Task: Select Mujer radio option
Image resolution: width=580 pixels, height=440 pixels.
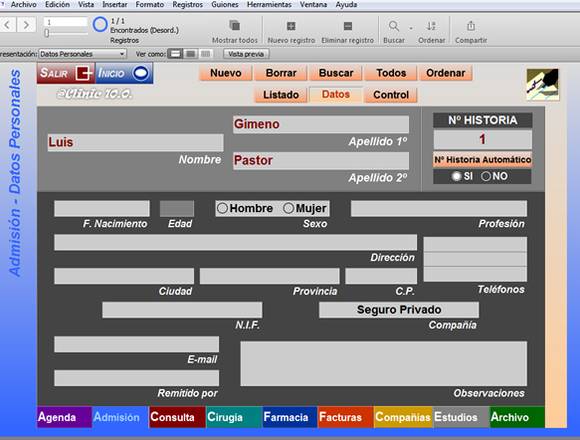Action: pyautogui.click(x=288, y=208)
